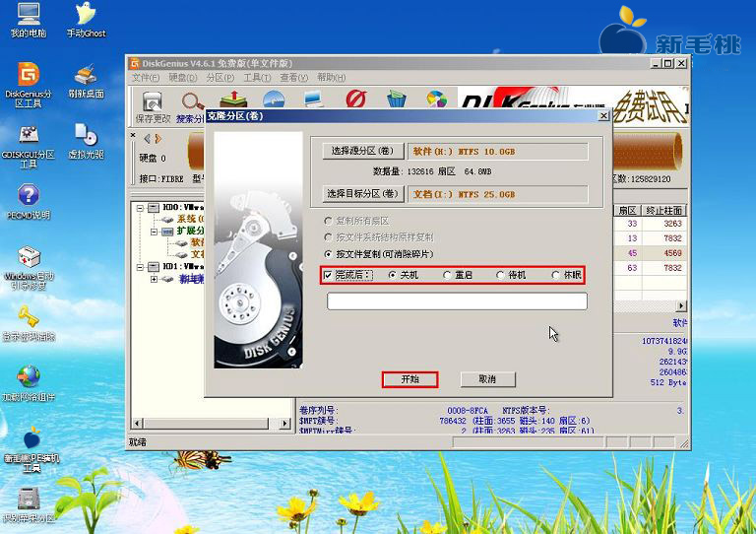Click the 选择目标分区(卷) button
Viewport: 756px width, 534px height.
coord(363,194)
